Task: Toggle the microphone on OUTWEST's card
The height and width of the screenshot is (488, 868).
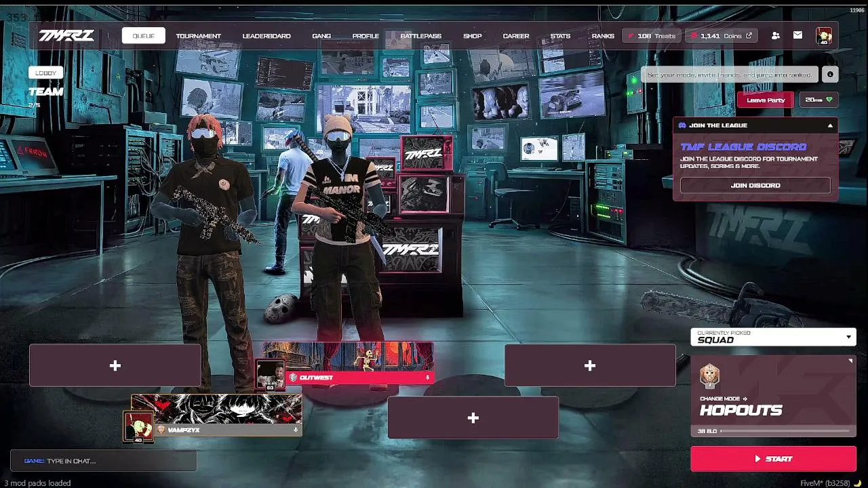Action: click(427, 378)
